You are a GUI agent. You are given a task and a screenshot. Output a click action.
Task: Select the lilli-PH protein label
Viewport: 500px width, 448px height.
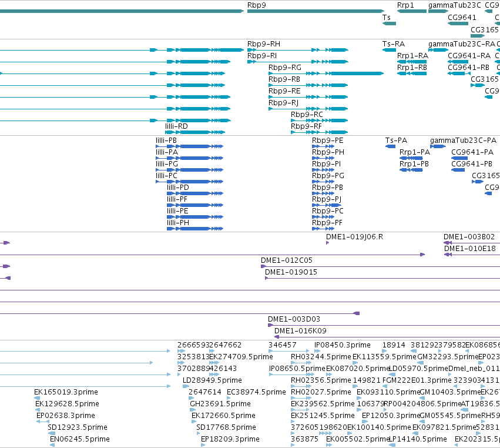click(x=178, y=223)
